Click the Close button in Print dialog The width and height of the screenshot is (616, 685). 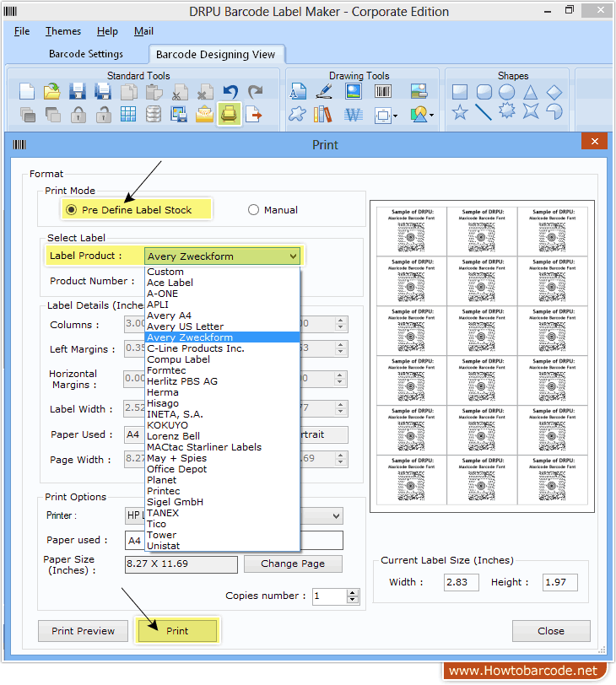coord(551,631)
